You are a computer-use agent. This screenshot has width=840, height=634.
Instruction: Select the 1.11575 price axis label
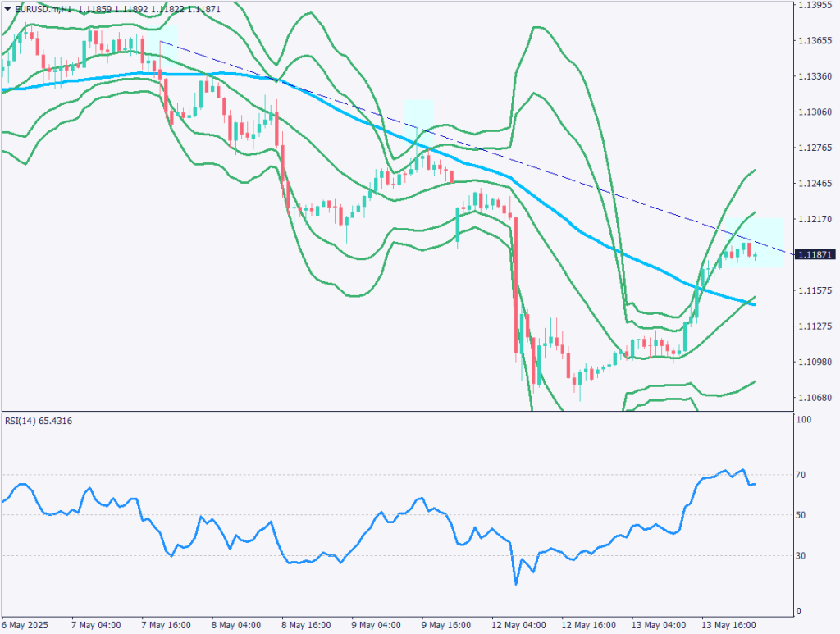(815, 291)
